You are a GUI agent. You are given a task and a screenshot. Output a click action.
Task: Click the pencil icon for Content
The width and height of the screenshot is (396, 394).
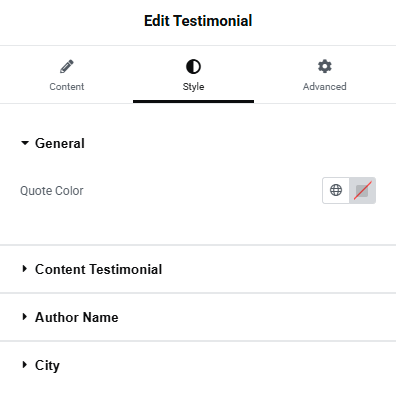pyautogui.click(x=67, y=66)
